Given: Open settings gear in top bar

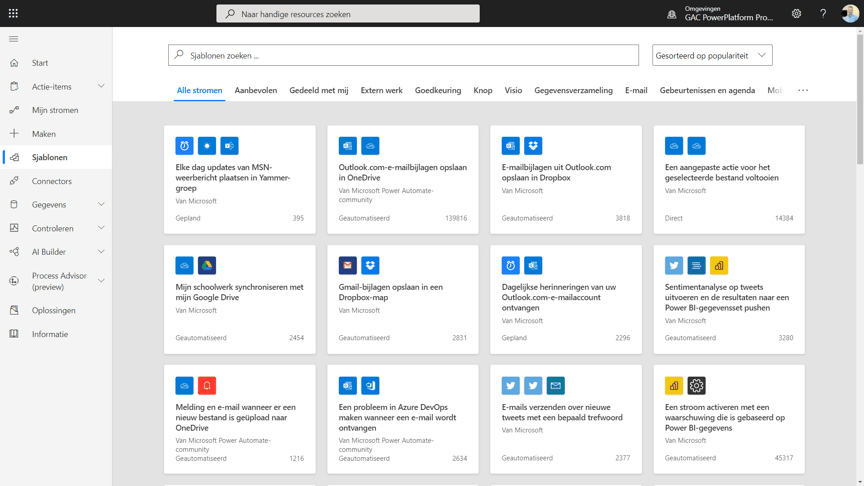Looking at the screenshot, I should (796, 14).
